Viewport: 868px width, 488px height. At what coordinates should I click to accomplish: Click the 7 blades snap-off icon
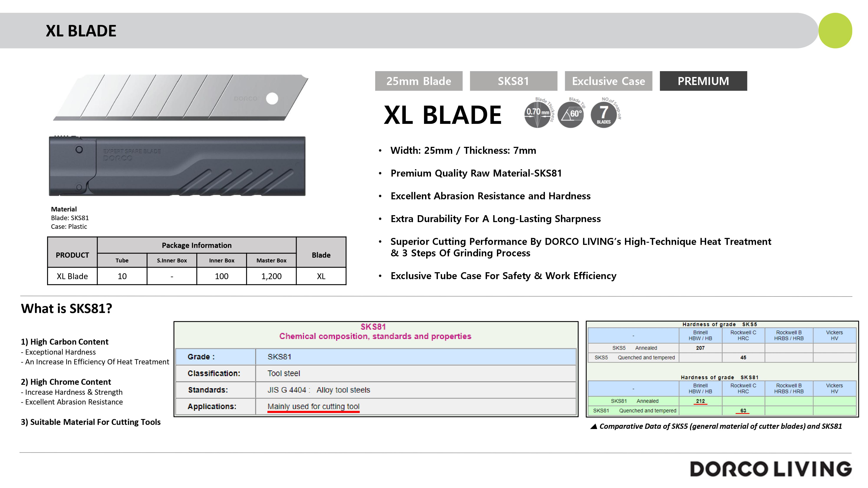tap(603, 115)
